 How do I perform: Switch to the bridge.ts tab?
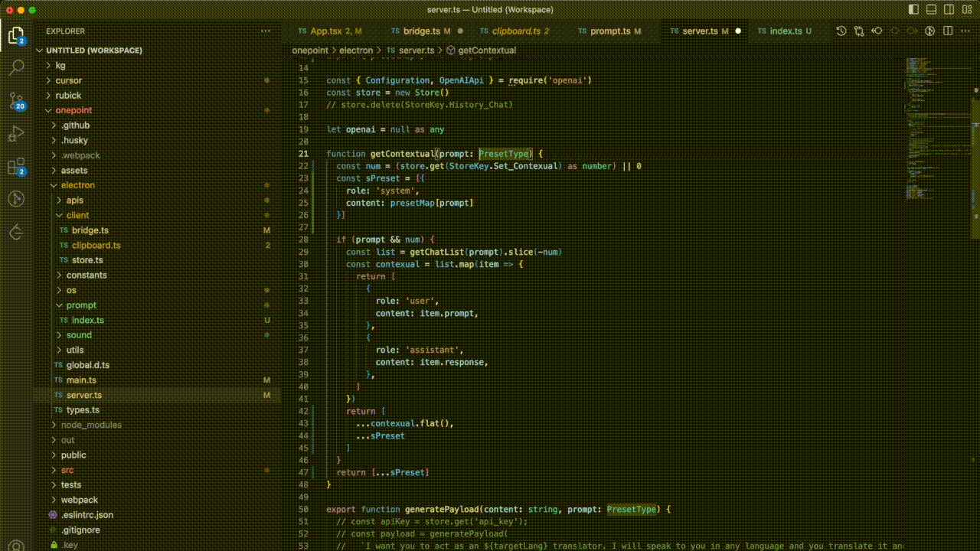421,31
